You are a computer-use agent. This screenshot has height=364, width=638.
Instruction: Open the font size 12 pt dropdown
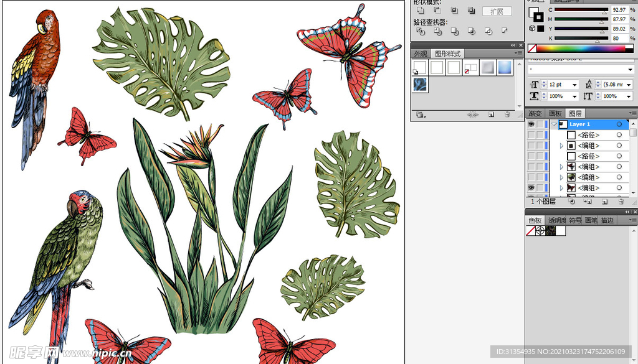[574, 85]
